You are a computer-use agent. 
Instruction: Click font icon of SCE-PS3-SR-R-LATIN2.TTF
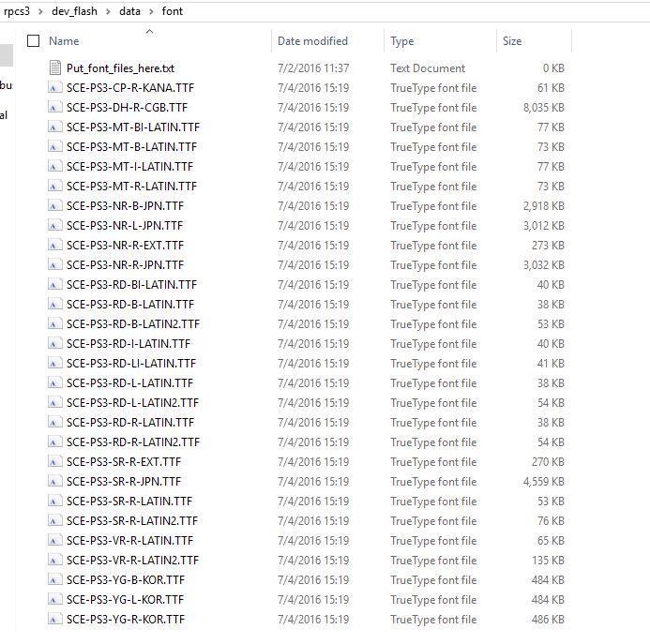(x=54, y=521)
